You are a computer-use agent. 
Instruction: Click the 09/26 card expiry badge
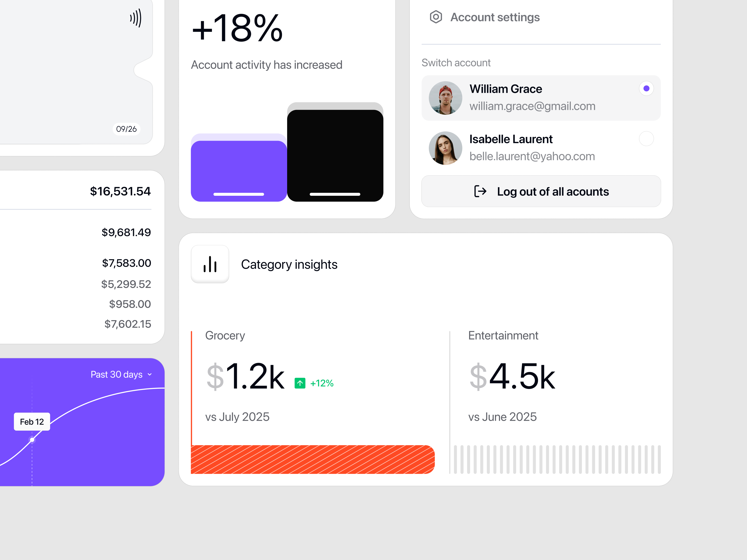pos(126,129)
